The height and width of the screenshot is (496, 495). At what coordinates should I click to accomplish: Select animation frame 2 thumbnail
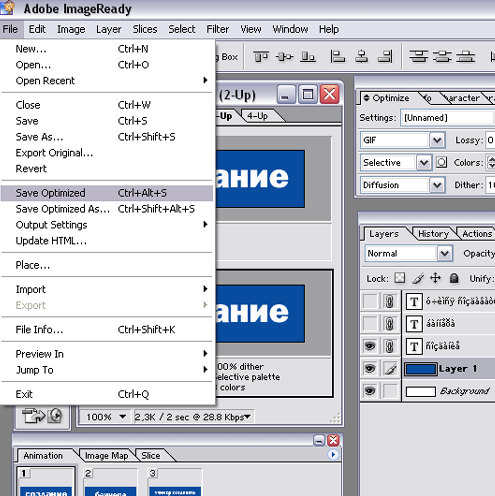pyautogui.click(x=110, y=482)
